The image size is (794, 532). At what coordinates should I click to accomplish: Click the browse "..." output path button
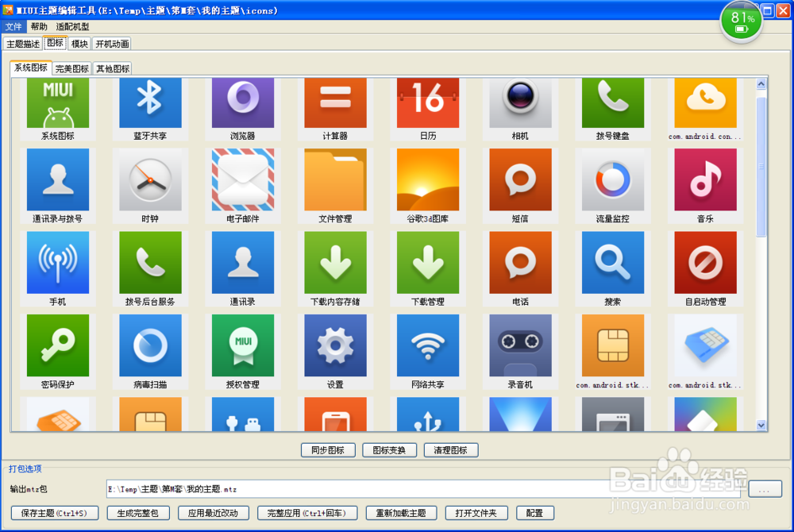[765, 489]
